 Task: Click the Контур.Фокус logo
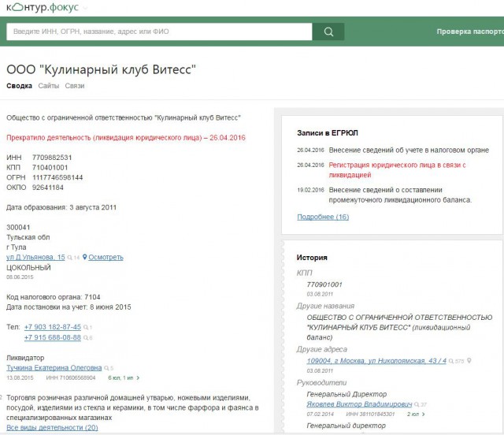43,7
